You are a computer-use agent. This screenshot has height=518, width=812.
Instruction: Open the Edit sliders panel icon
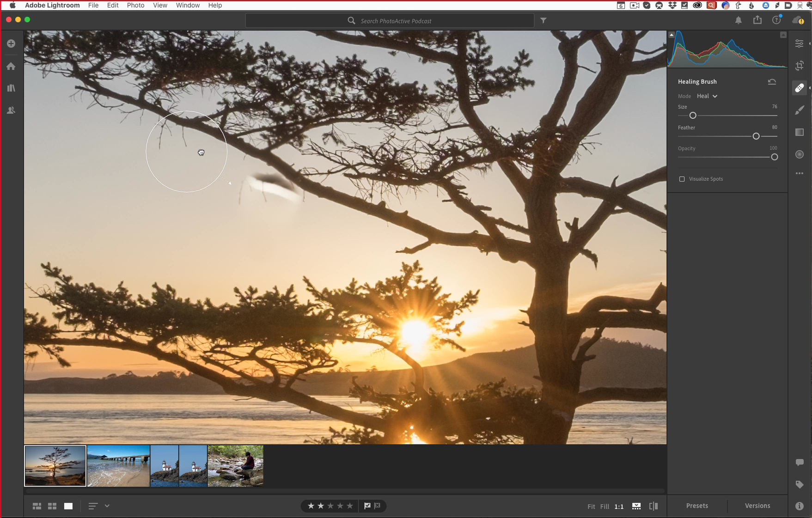[799, 43]
